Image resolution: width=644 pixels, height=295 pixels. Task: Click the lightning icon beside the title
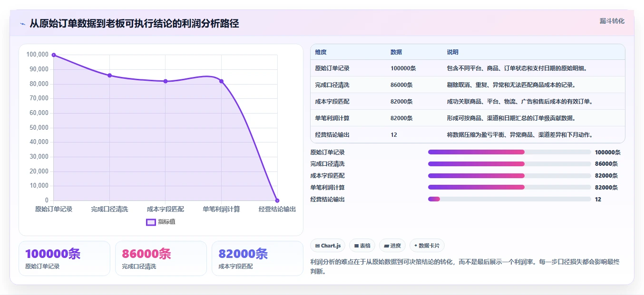point(22,24)
